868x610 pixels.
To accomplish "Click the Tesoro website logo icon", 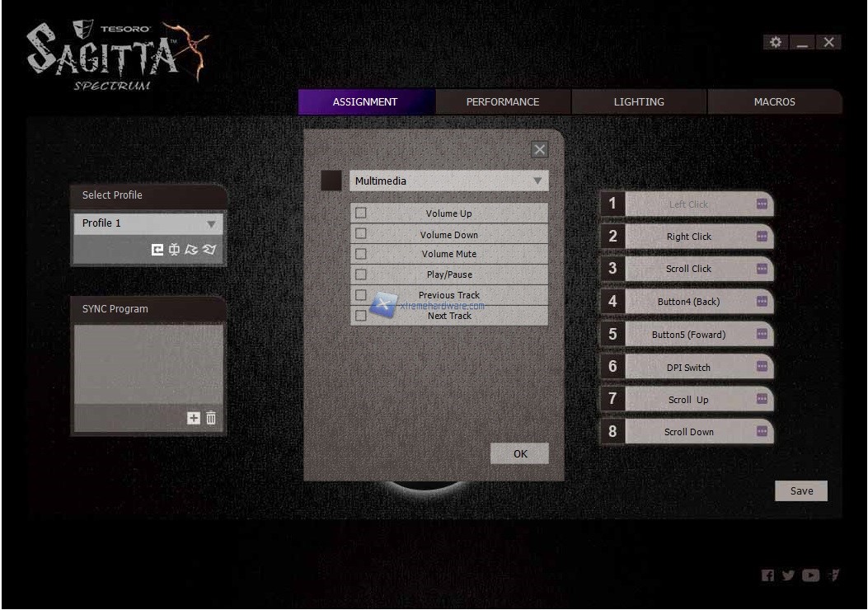I will click(834, 575).
